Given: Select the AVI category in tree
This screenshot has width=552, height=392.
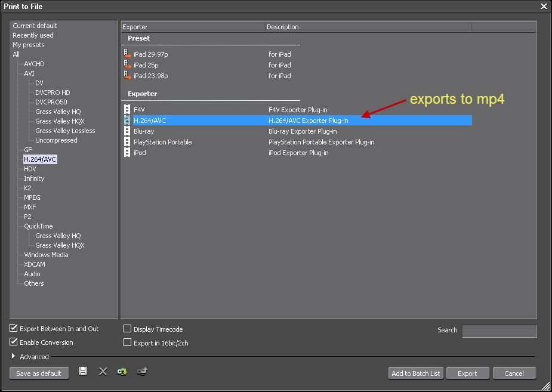Looking at the screenshot, I should coord(29,73).
